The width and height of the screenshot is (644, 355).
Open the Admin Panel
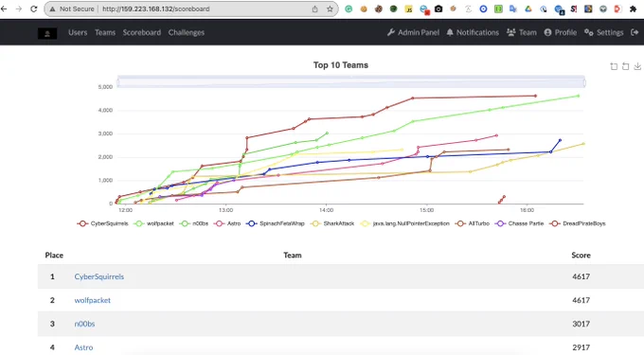pos(413,32)
